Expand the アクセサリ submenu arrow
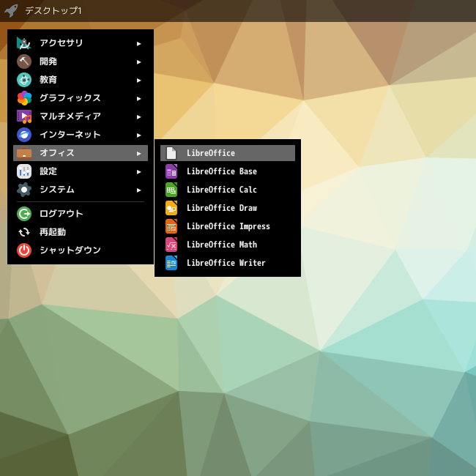Screen dimensions: 476x476 138,44
